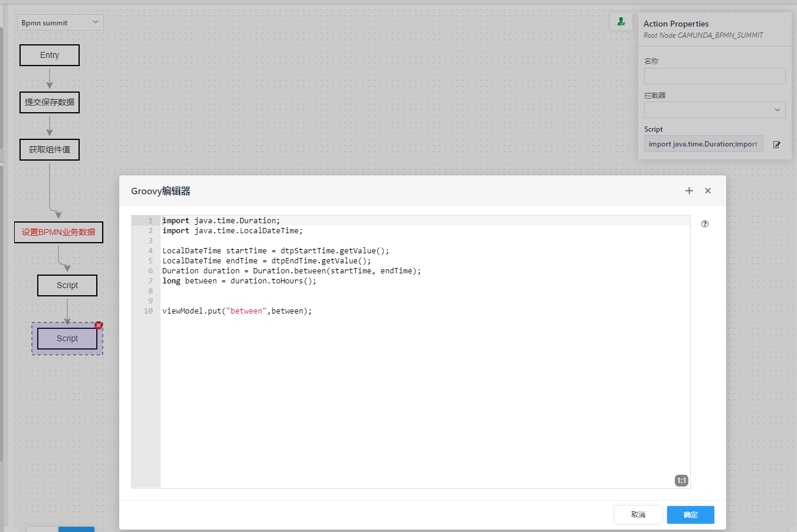Click the duration.toHours code line

[x=239, y=281]
